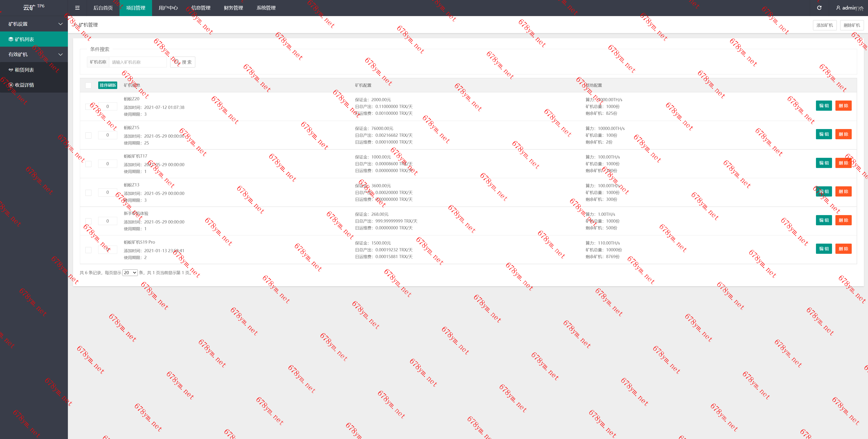The height and width of the screenshot is (439, 868).
Task: Click 编辑 for 蚂蚁Z20 row
Action: [823, 106]
